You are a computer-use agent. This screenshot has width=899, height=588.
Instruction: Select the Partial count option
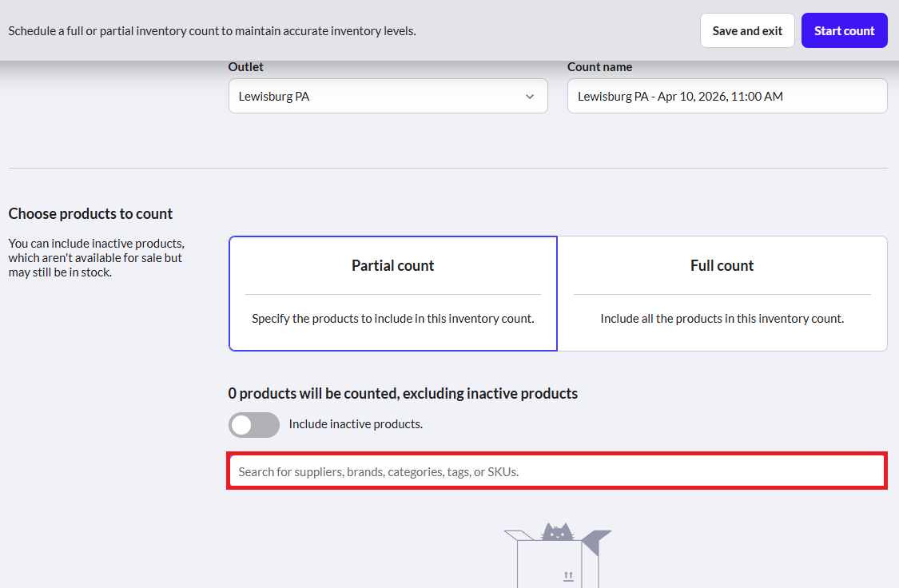pos(392,293)
